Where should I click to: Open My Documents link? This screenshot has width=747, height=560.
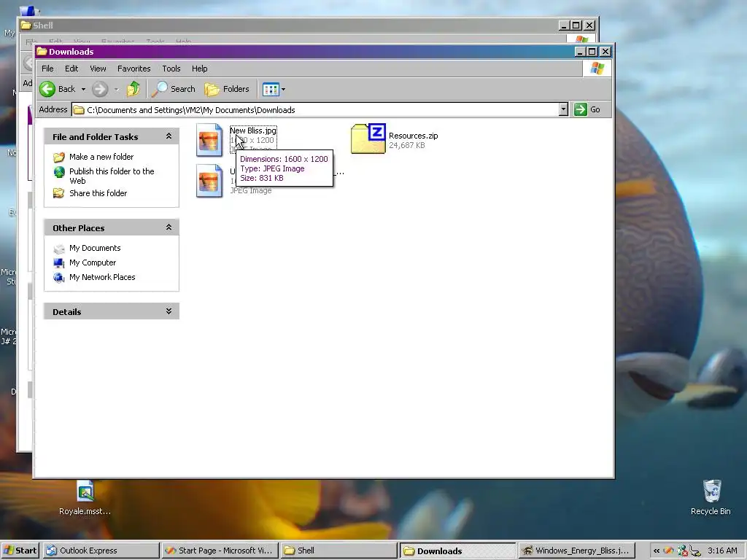click(x=95, y=248)
